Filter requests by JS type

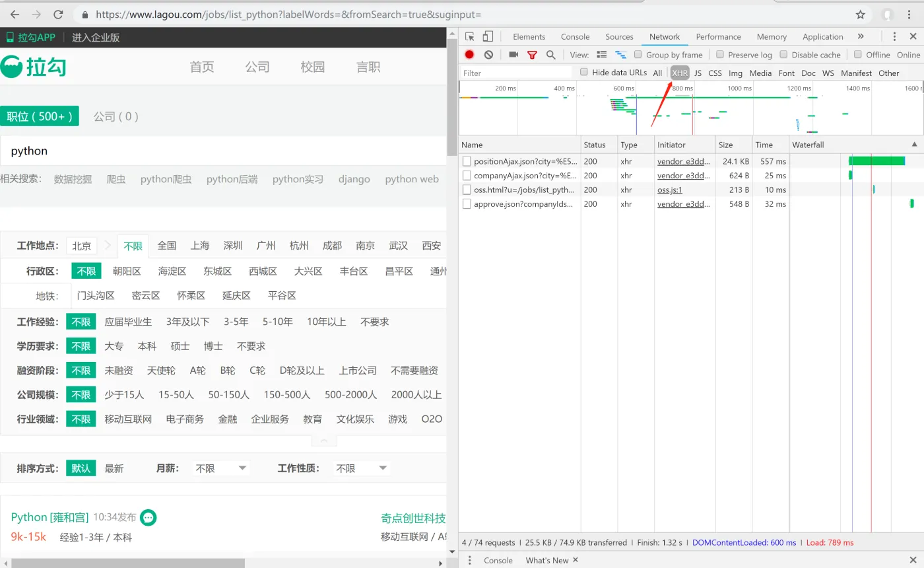[x=698, y=73]
